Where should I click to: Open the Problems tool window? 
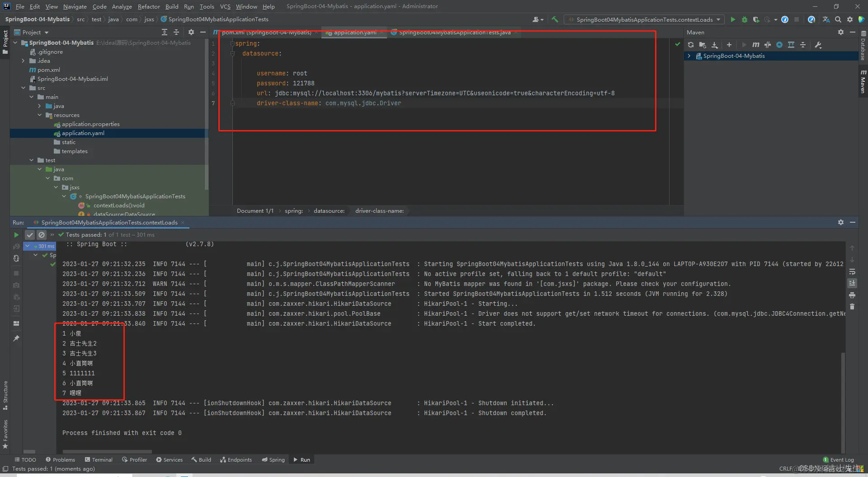pyautogui.click(x=60, y=460)
